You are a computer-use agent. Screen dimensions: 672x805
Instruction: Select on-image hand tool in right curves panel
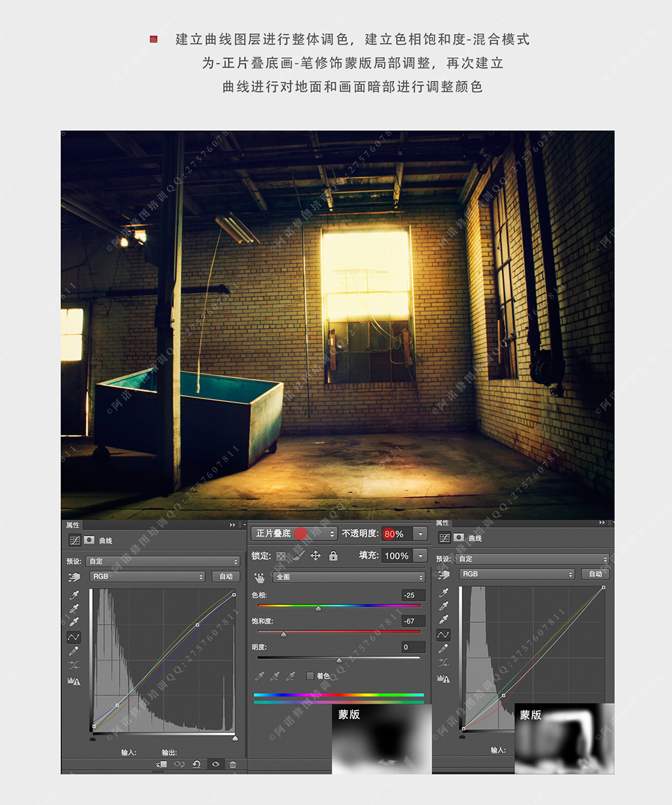coord(444,575)
